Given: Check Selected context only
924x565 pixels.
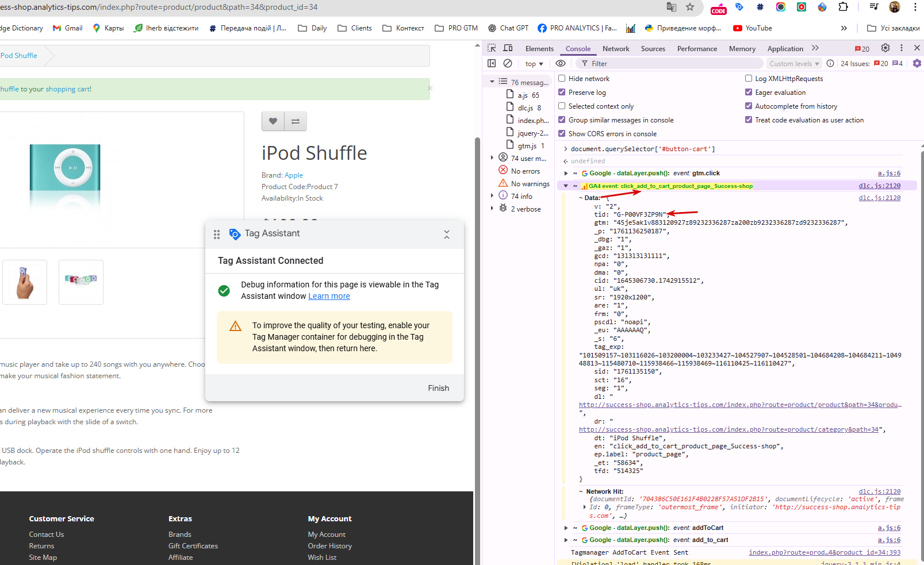Looking at the screenshot, I should tap(562, 106).
